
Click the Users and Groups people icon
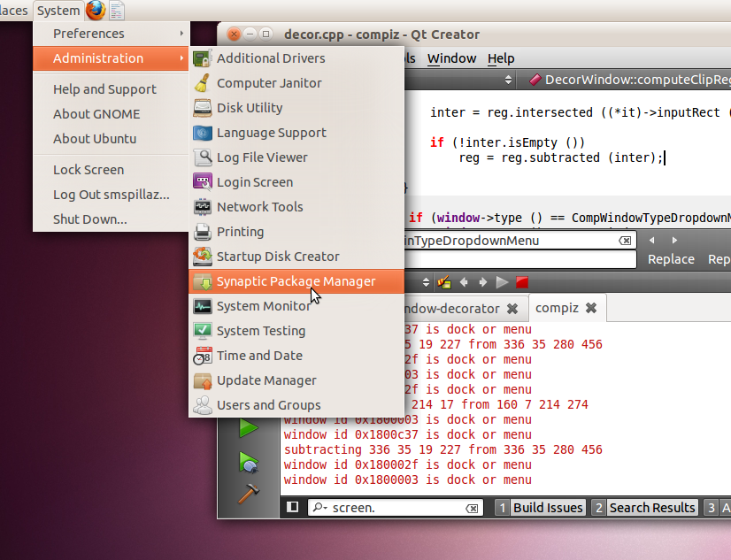pos(203,405)
